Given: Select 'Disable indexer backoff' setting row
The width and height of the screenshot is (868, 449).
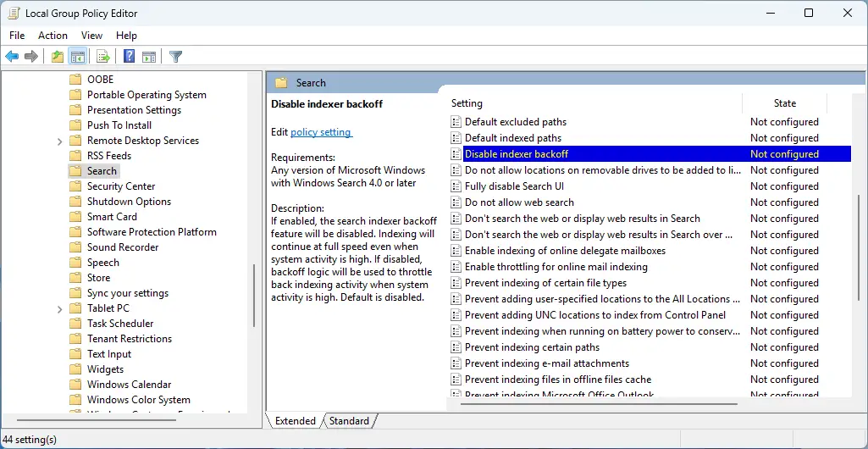Looking at the screenshot, I should [650, 154].
